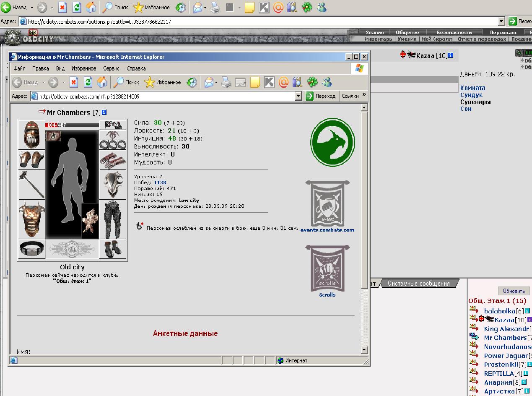Click ICQ flower icon in main toolbar
This screenshot has height=396, width=532.
point(307,8)
